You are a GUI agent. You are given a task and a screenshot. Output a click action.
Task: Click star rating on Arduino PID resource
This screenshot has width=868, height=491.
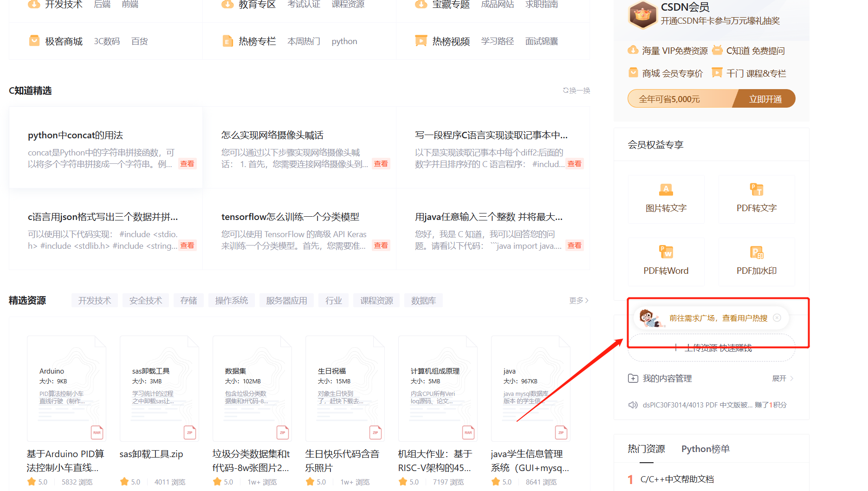pyautogui.click(x=32, y=482)
